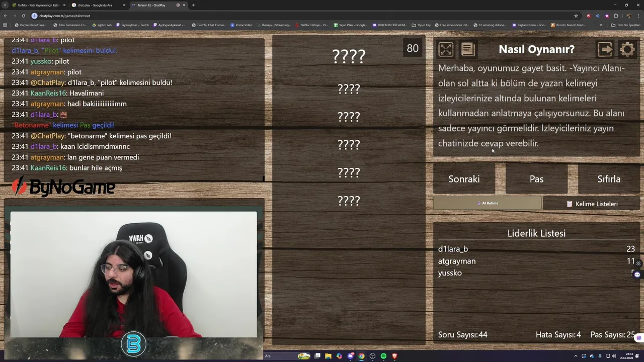This screenshot has width=644, height=362.
Task: Click the Liderlik Listesi heading
Action: tap(536, 233)
